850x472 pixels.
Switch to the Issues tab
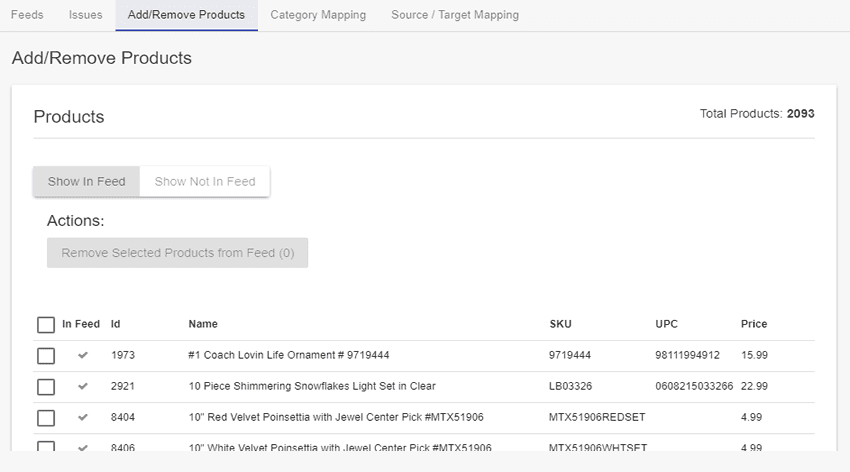coord(85,15)
